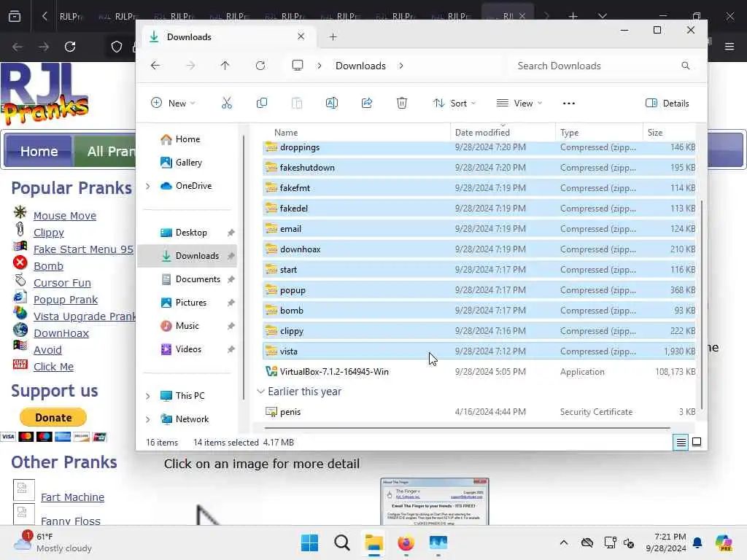Click Firefox icon in taskbar
This screenshot has width=747, height=560.
coord(406,542)
